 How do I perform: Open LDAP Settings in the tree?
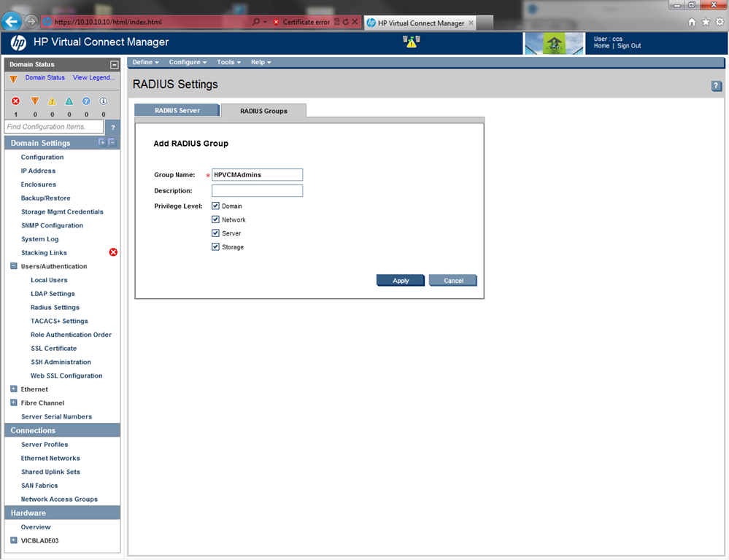coord(53,294)
